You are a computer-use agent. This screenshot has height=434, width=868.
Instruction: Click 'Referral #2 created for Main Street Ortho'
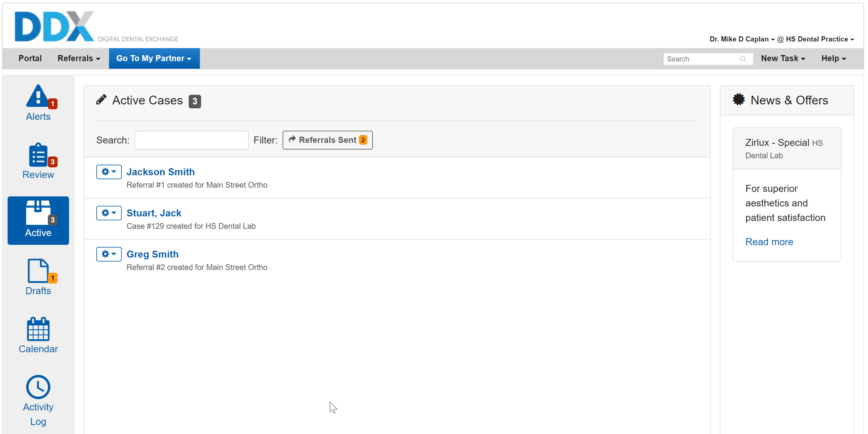point(197,267)
